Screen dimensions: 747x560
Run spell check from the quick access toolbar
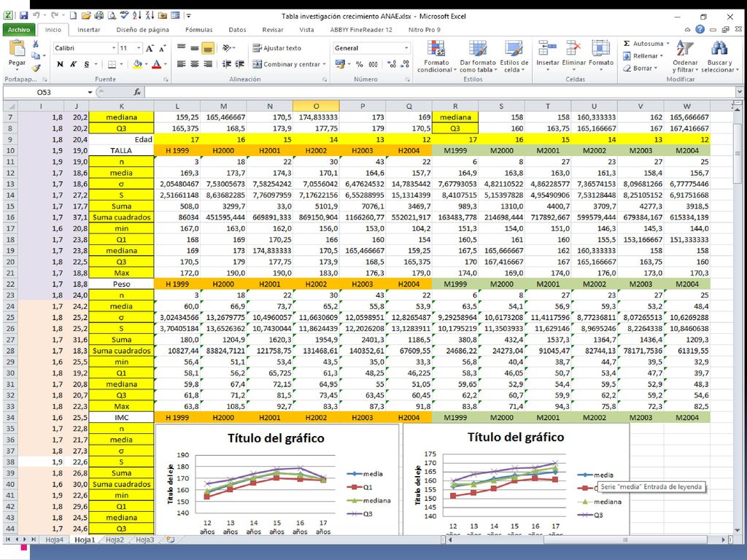(x=124, y=16)
